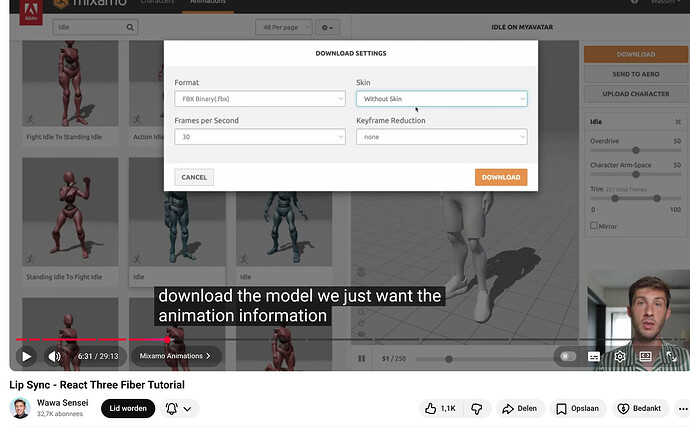The image size is (690, 427).
Task: Click the orange DOWNLOAD button in dialog
Action: tap(500, 177)
